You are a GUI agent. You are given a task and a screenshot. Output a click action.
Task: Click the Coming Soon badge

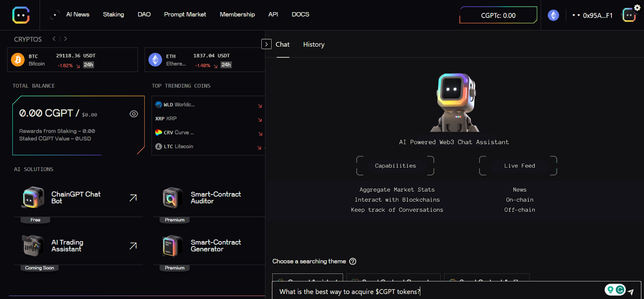(x=39, y=268)
